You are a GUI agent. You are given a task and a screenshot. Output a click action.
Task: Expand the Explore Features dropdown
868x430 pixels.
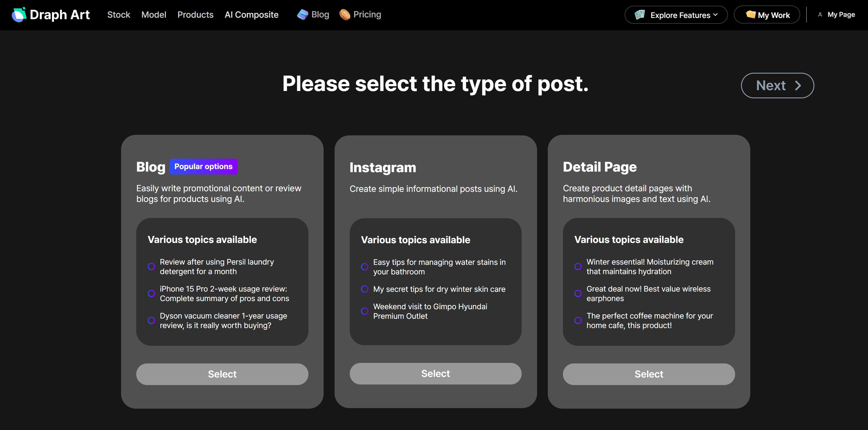676,15
